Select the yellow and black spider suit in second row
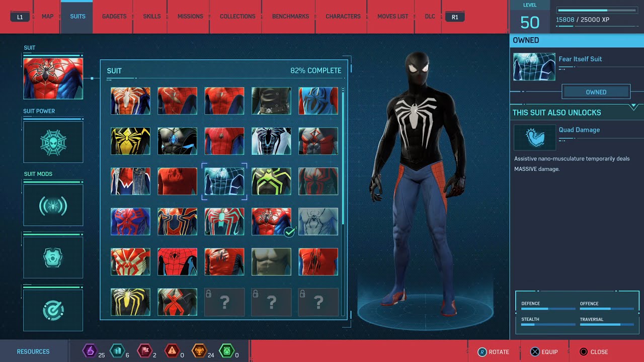Image resolution: width=644 pixels, height=362 pixels. click(130, 141)
